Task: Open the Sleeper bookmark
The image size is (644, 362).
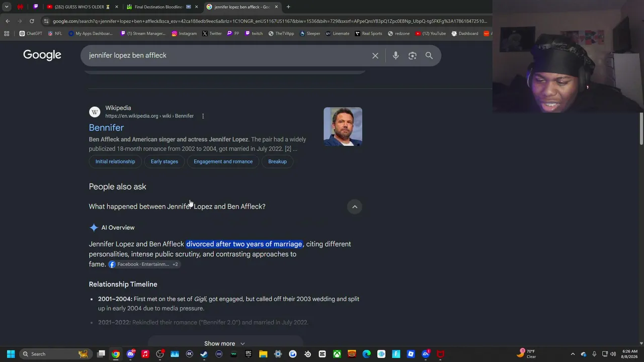Action: point(310,34)
